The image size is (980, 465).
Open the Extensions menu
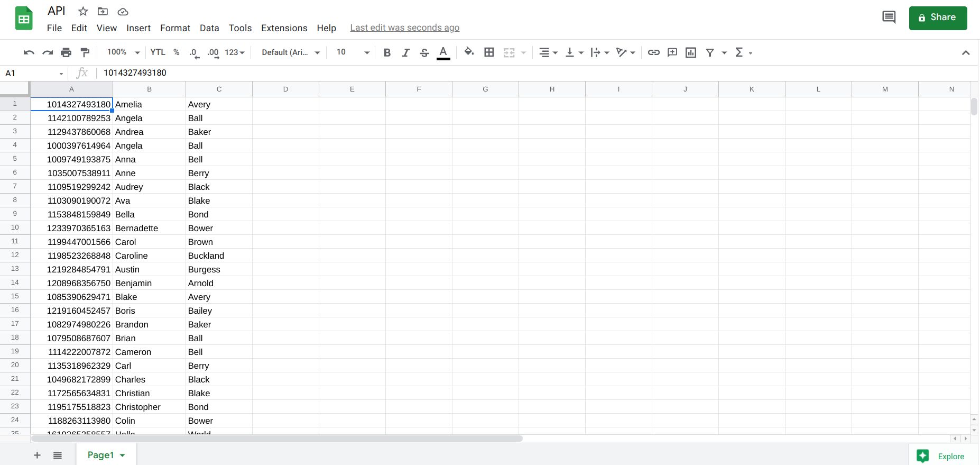pos(284,28)
